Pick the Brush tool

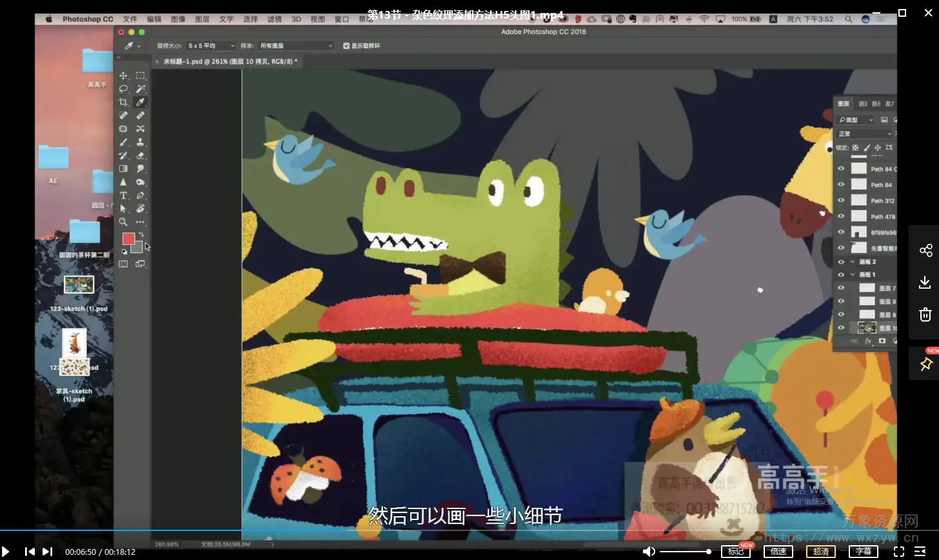(x=123, y=142)
